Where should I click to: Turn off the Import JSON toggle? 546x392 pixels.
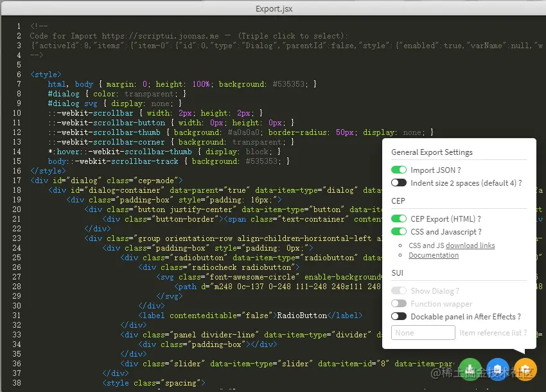pos(399,170)
